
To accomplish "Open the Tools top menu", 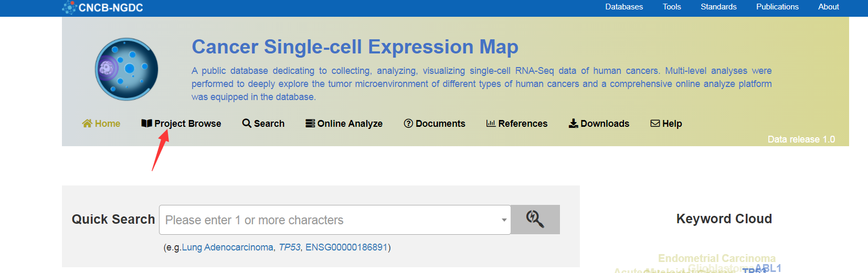I will pyautogui.click(x=672, y=7).
